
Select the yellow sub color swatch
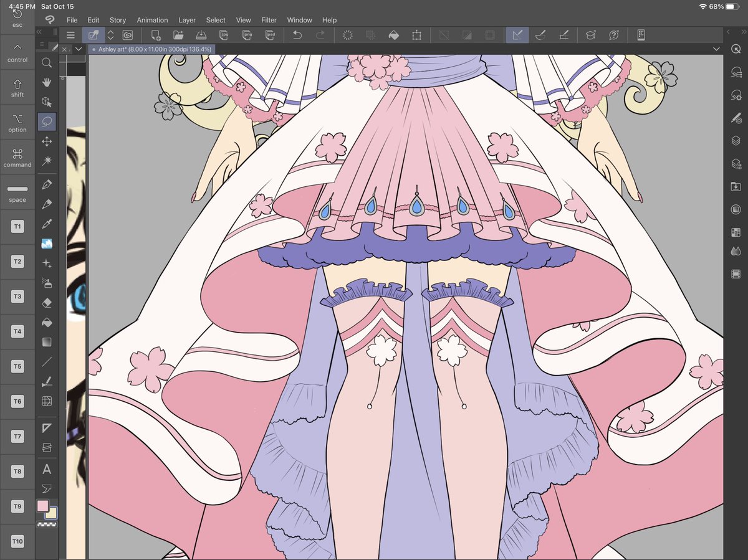tap(52, 513)
